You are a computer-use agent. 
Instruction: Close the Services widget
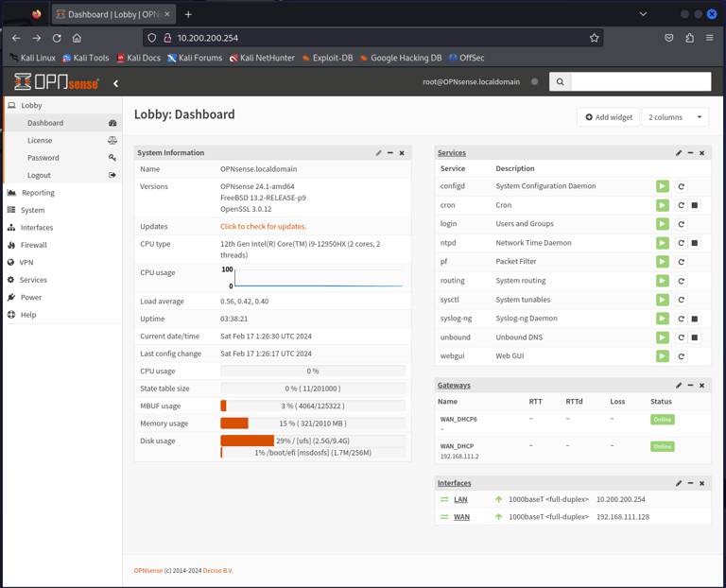click(701, 153)
